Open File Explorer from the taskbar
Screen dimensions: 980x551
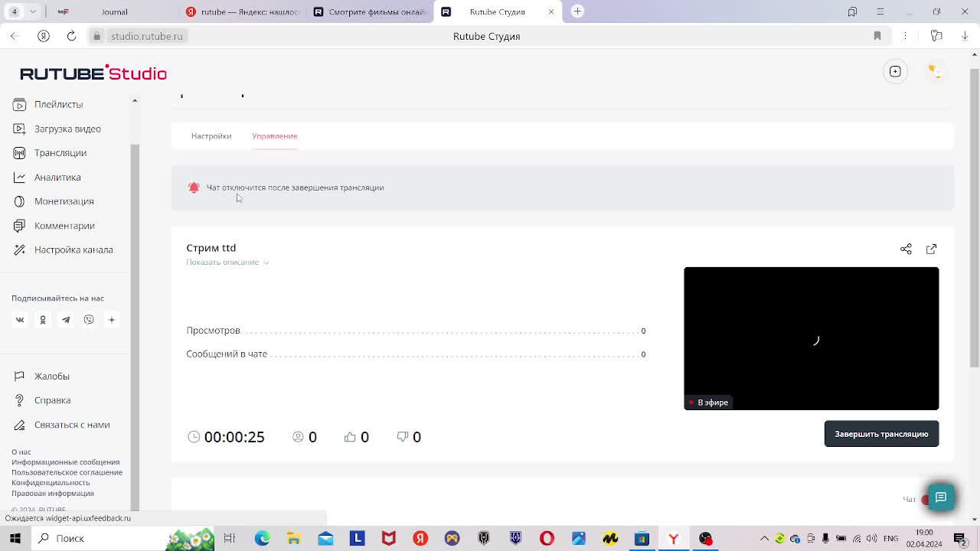point(293,538)
